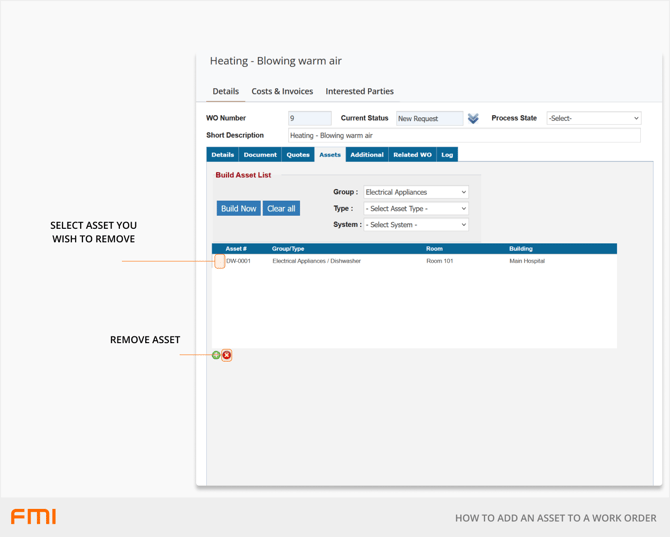This screenshot has height=537, width=670.
Task: Select the Additional sub-tab
Action: point(367,155)
